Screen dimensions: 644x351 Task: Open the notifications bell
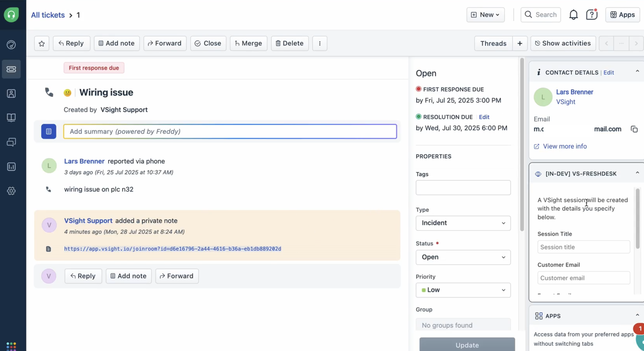tap(574, 15)
